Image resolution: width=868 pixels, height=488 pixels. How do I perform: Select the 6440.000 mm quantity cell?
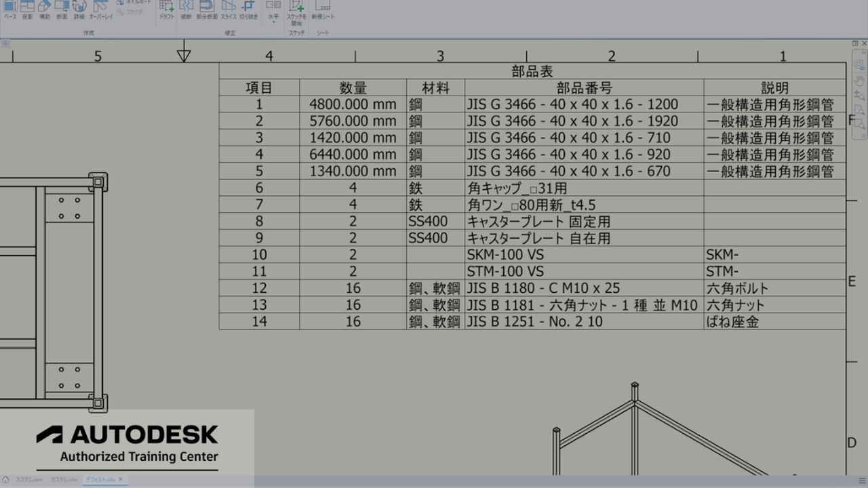pyautogui.click(x=353, y=155)
